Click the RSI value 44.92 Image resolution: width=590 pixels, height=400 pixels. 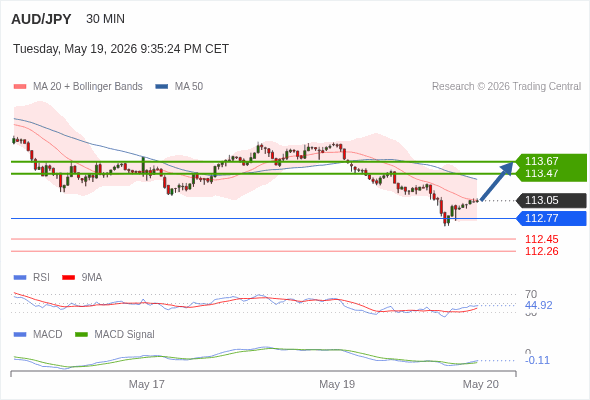(x=538, y=305)
